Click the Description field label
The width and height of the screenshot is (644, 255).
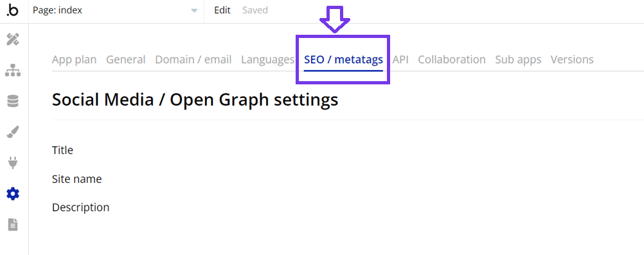(x=80, y=207)
